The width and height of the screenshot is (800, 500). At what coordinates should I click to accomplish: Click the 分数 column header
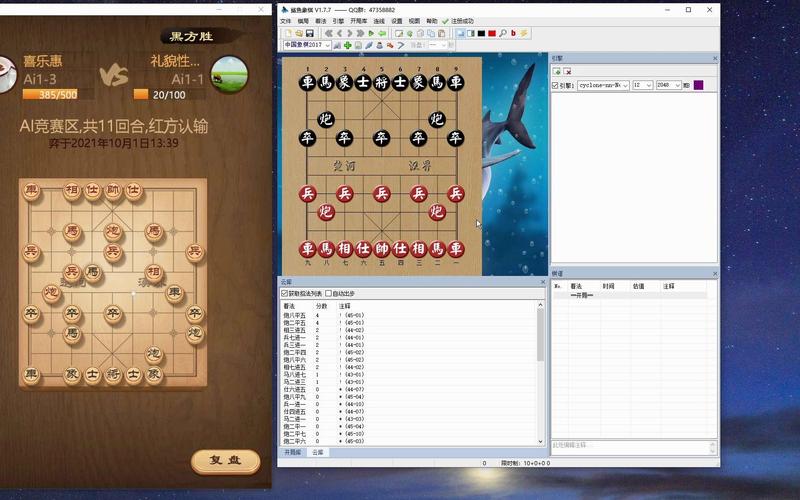[321, 306]
